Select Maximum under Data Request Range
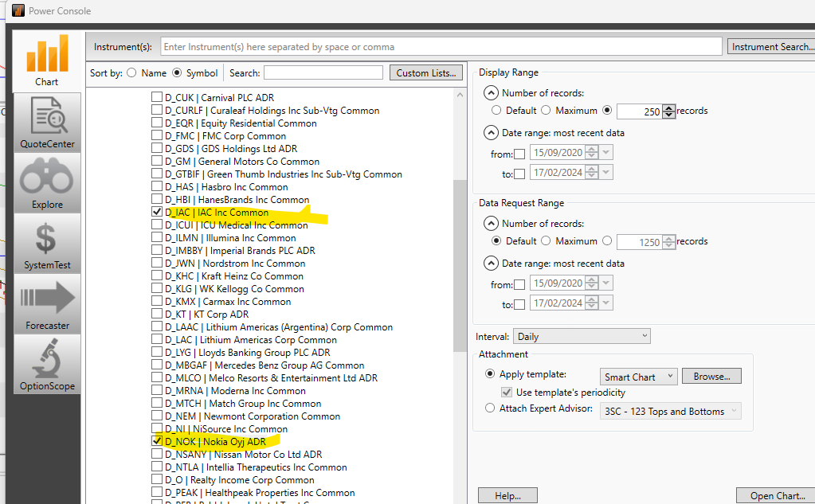 click(545, 240)
